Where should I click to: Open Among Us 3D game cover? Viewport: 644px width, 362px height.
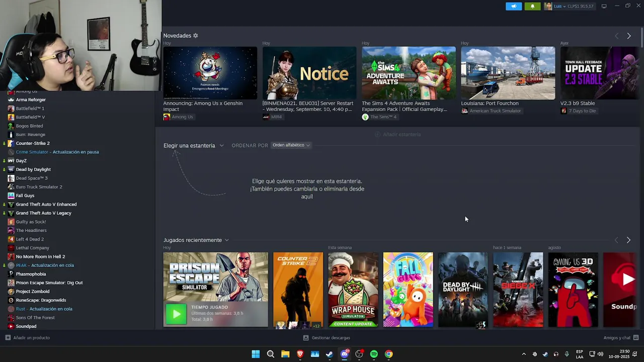[573, 290]
